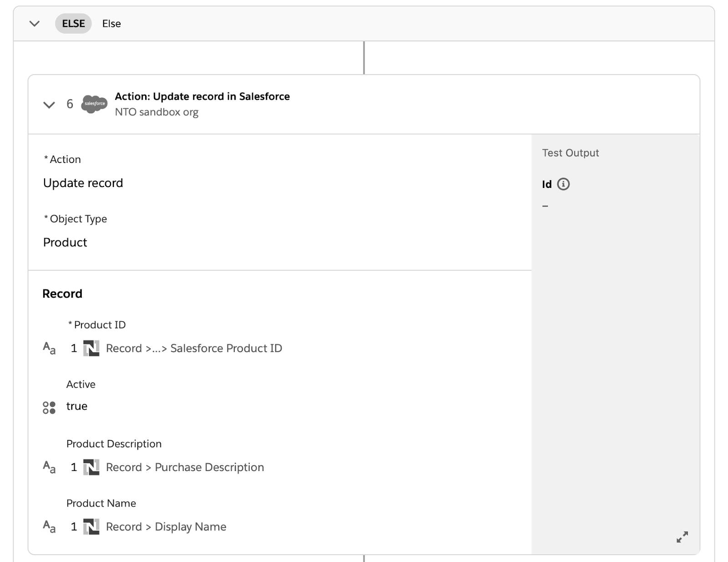Collapse step 6 action chevron

[x=49, y=105]
